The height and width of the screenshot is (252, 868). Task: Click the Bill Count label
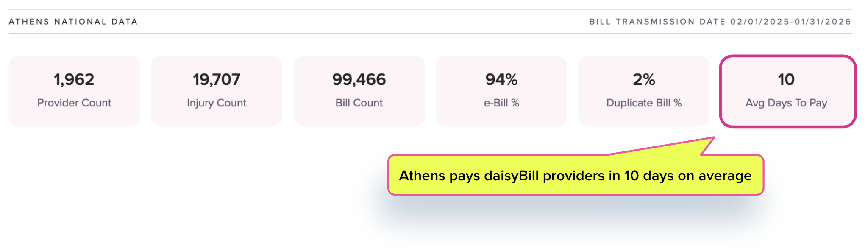coord(359,103)
